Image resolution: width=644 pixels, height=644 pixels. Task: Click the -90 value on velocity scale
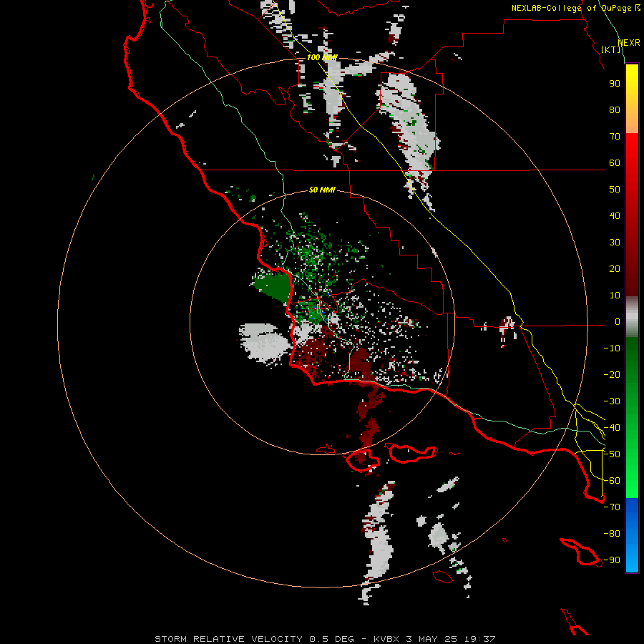(x=612, y=560)
